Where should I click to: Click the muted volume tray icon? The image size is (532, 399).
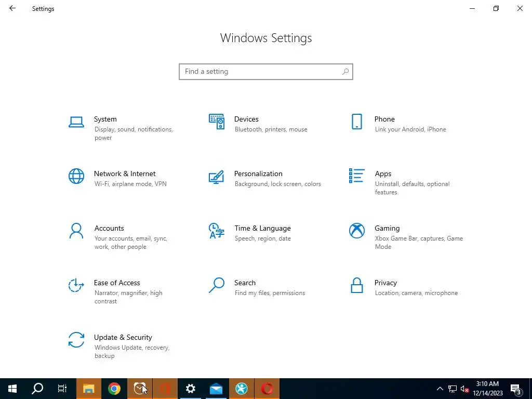pos(464,389)
